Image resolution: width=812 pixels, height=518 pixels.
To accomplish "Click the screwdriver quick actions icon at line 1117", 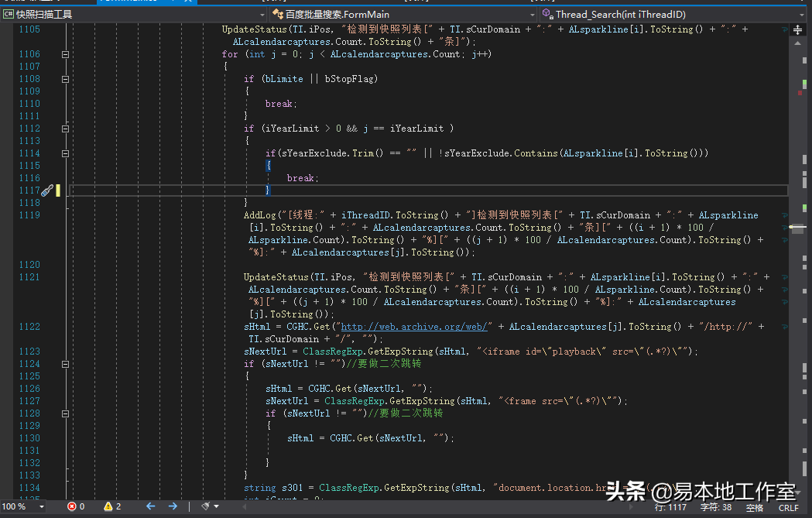I will [x=47, y=190].
